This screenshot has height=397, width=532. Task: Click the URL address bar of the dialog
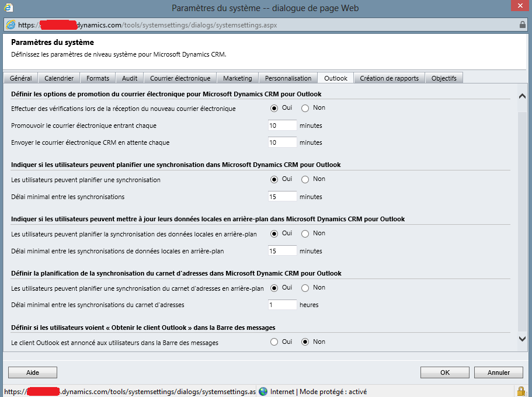pyautogui.click(x=266, y=25)
